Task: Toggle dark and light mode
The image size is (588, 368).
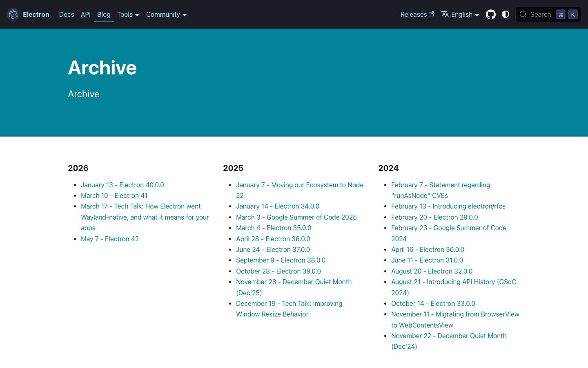Action: pyautogui.click(x=506, y=14)
